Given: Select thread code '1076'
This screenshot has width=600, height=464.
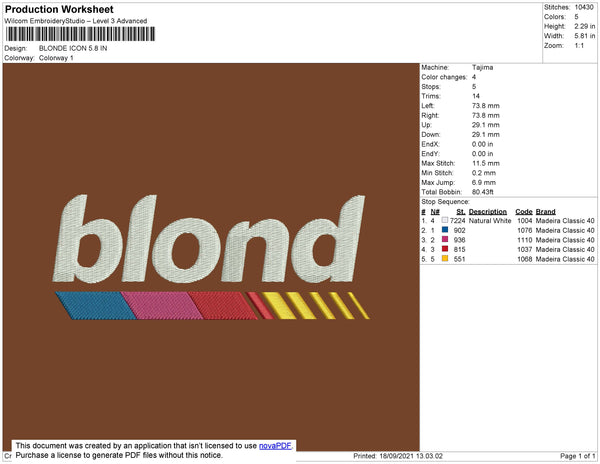Looking at the screenshot, I should coord(525,230).
